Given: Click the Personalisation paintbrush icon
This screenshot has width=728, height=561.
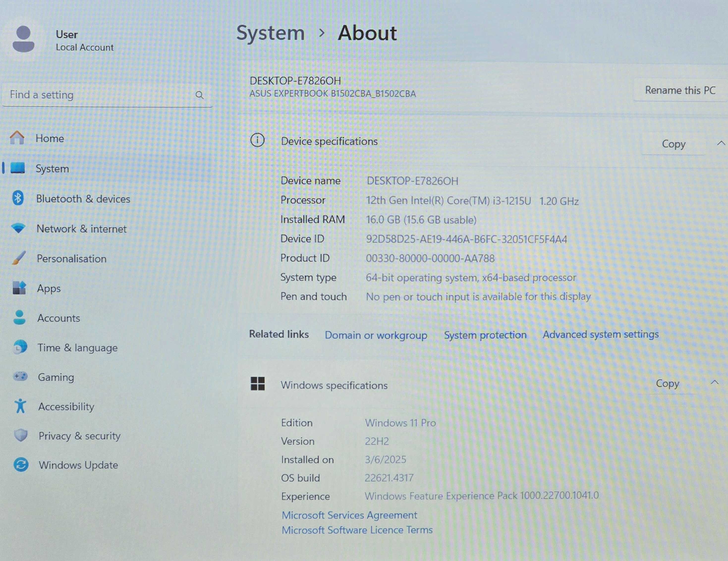Looking at the screenshot, I should (x=19, y=258).
